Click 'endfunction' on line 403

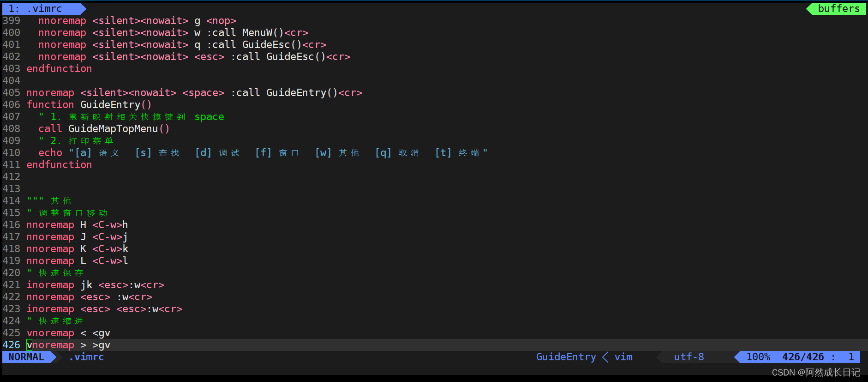[59, 69]
